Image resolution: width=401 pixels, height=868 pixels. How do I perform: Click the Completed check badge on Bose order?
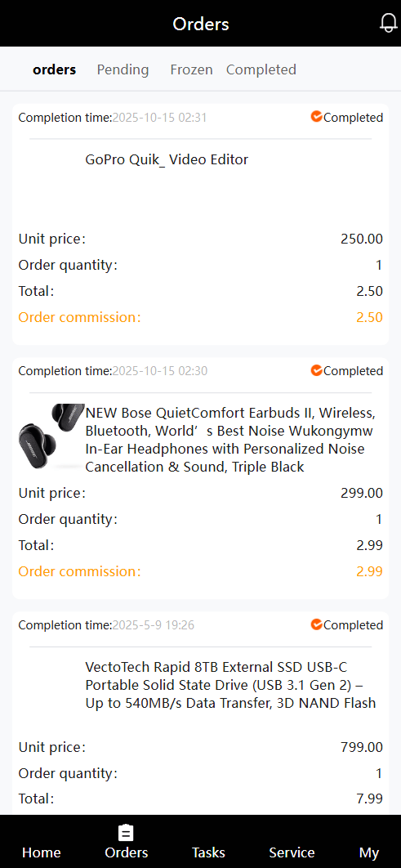(x=316, y=369)
